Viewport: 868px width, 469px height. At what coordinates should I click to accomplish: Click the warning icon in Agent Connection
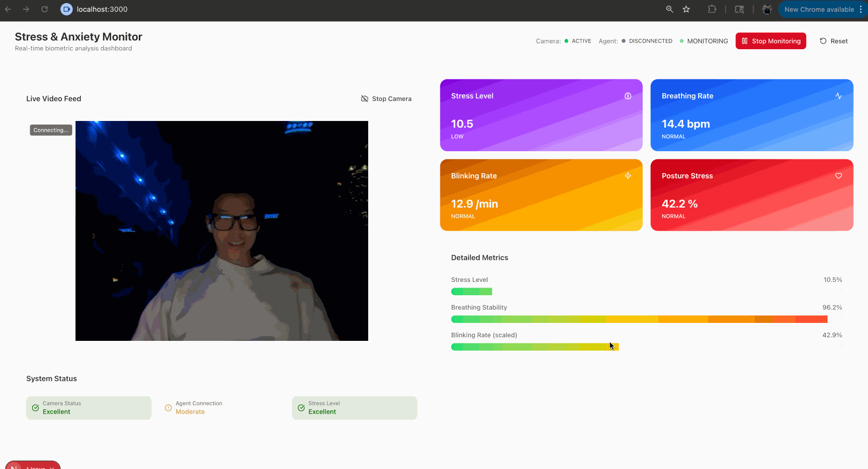[168, 408]
